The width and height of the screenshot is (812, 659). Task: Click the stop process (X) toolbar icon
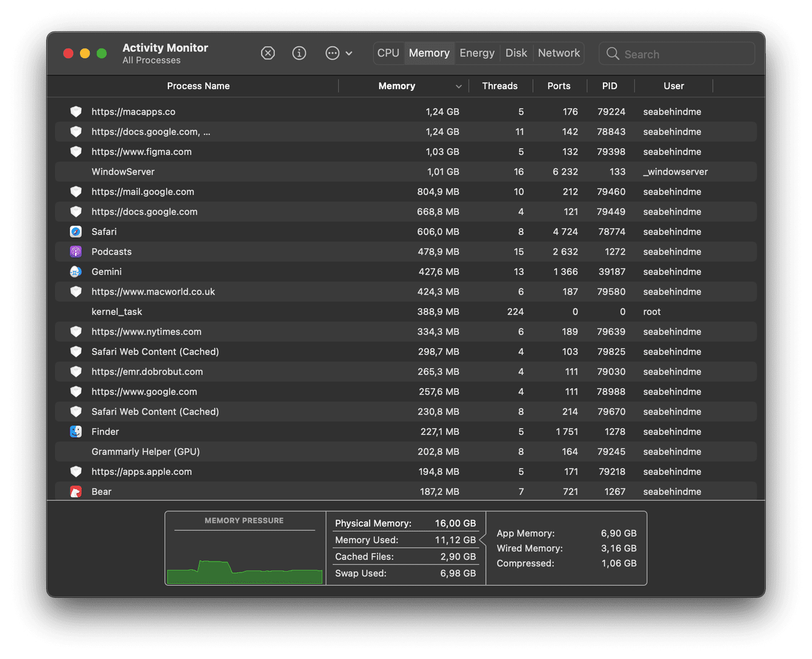(268, 53)
